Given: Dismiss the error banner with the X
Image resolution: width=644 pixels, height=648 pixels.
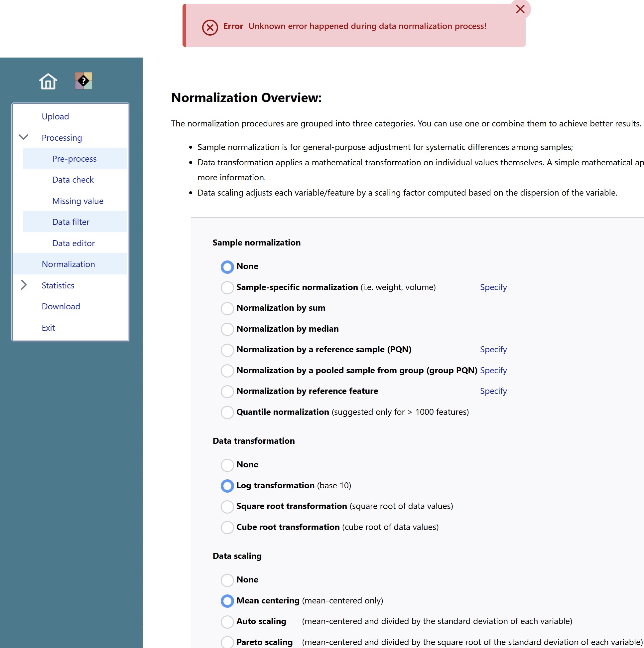Looking at the screenshot, I should pyautogui.click(x=520, y=9).
